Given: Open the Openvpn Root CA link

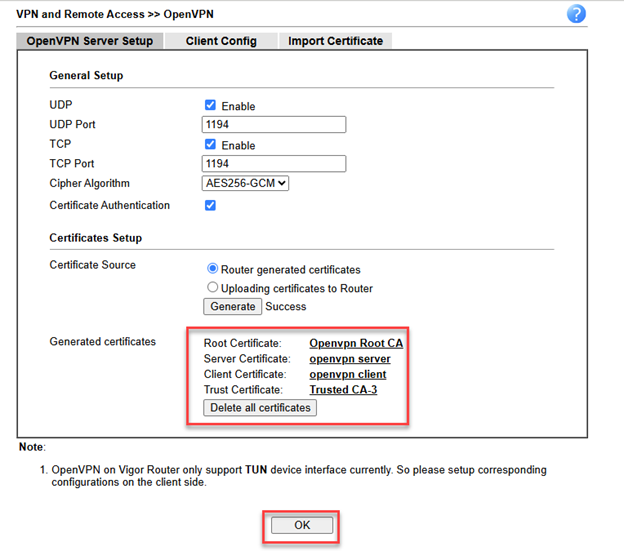Looking at the screenshot, I should click(356, 343).
